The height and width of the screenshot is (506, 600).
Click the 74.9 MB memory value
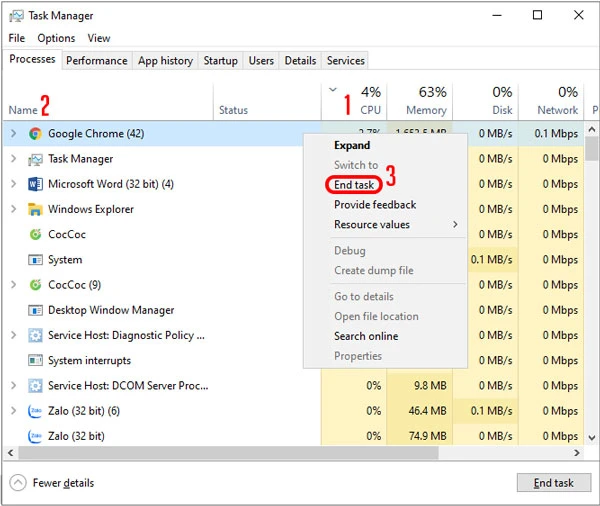pos(427,436)
